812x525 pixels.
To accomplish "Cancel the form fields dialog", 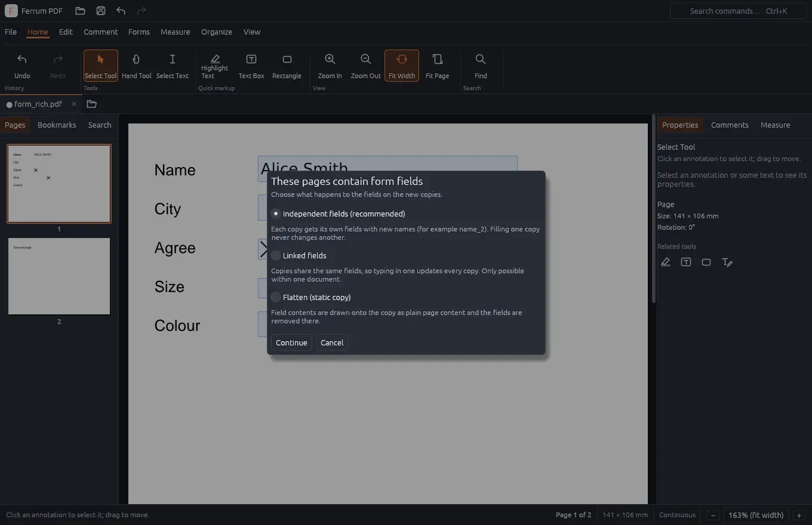I will coord(332,342).
